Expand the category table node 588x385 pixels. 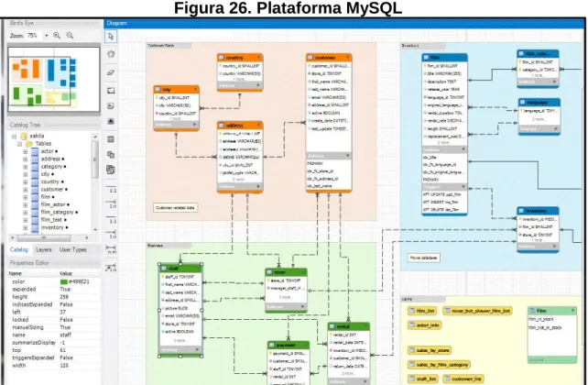(x=25, y=167)
